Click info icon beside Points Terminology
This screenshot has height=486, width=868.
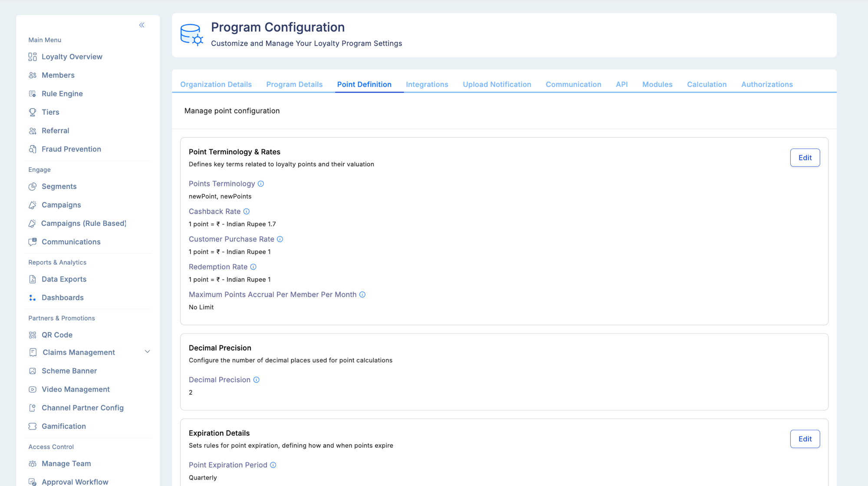coord(261,184)
